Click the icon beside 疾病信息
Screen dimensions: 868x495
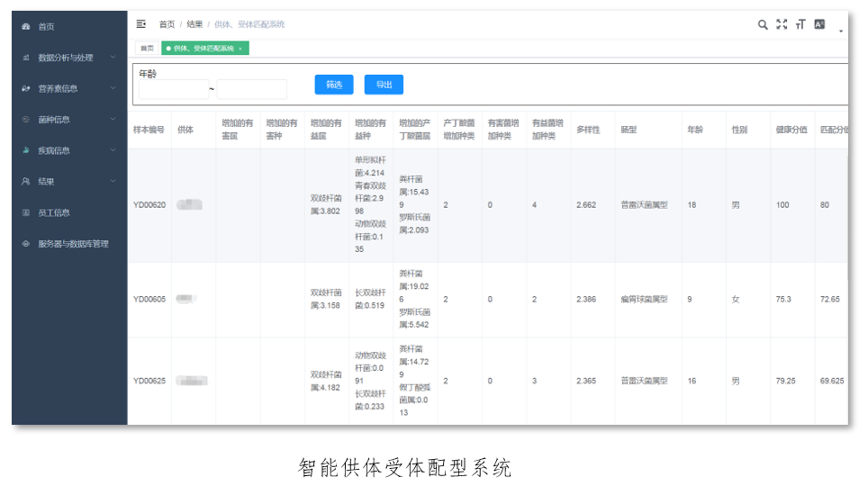pyautogui.click(x=26, y=150)
